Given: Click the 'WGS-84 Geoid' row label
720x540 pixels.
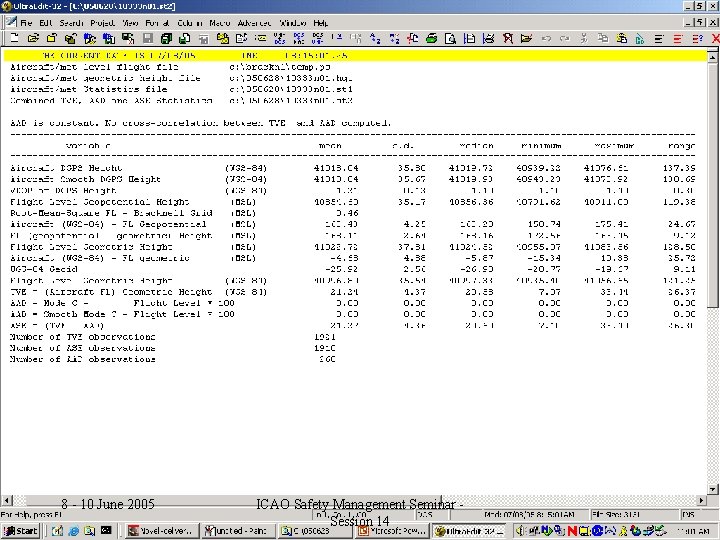Looking at the screenshot, I should point(44,269).
